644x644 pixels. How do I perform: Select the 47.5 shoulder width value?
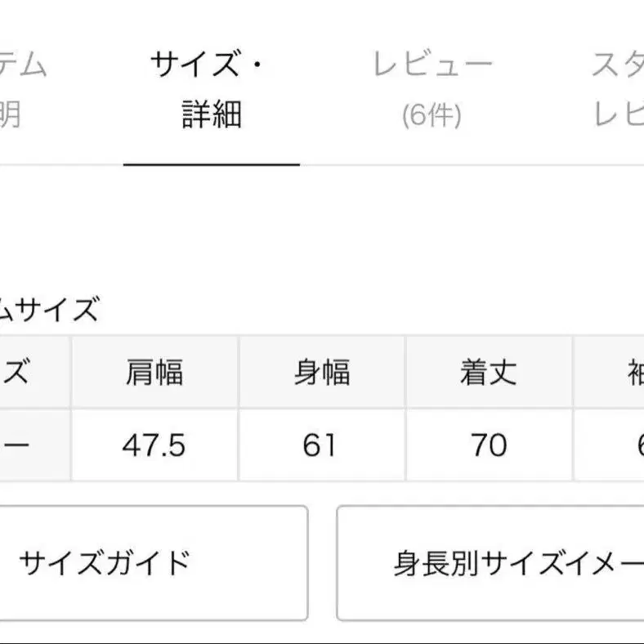tap(154, 445)
